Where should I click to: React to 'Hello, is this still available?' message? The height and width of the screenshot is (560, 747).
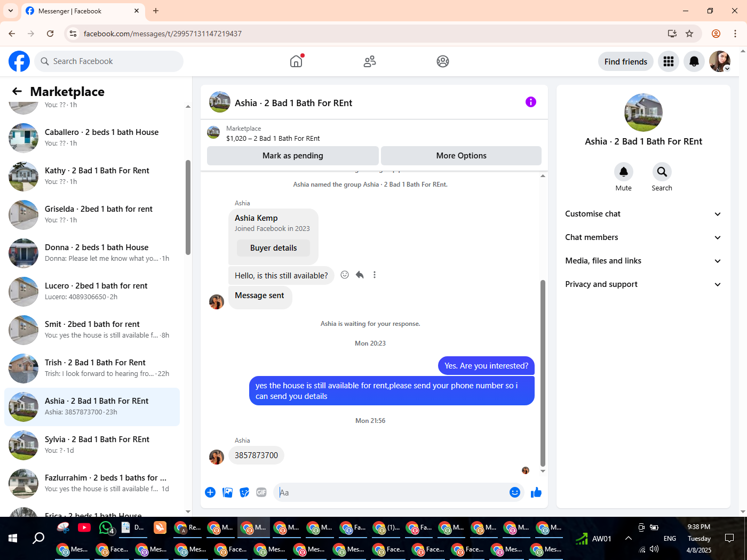coord(345,275)
